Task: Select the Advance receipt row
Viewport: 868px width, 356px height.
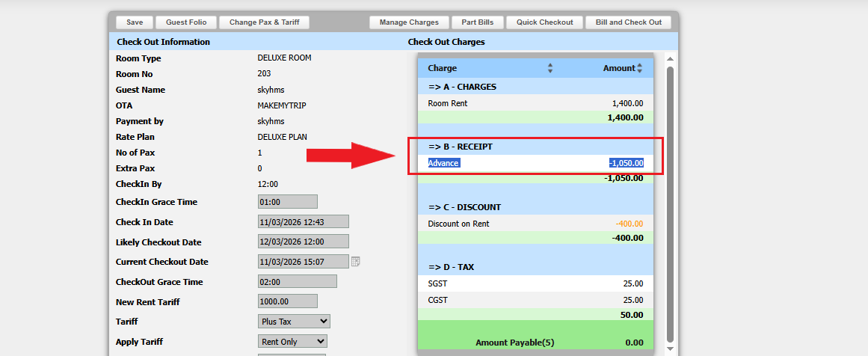Action: [x=535, y=163]
